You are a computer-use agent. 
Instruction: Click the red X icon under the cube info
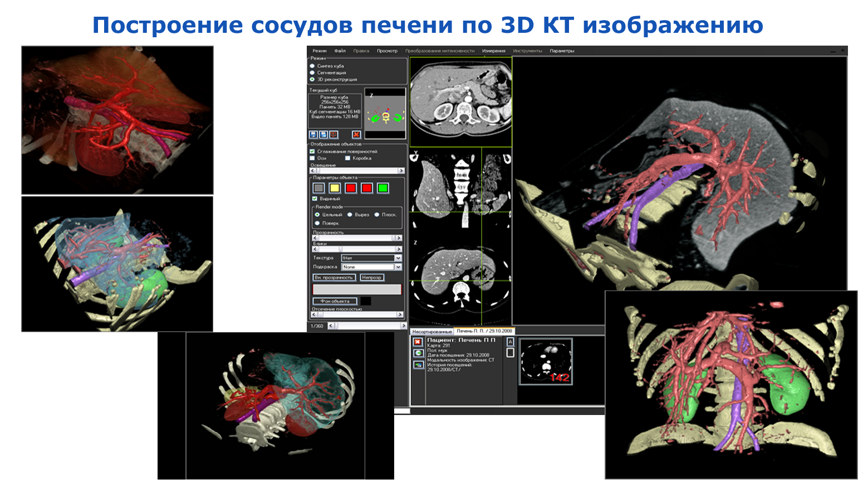tap(356, 135)
